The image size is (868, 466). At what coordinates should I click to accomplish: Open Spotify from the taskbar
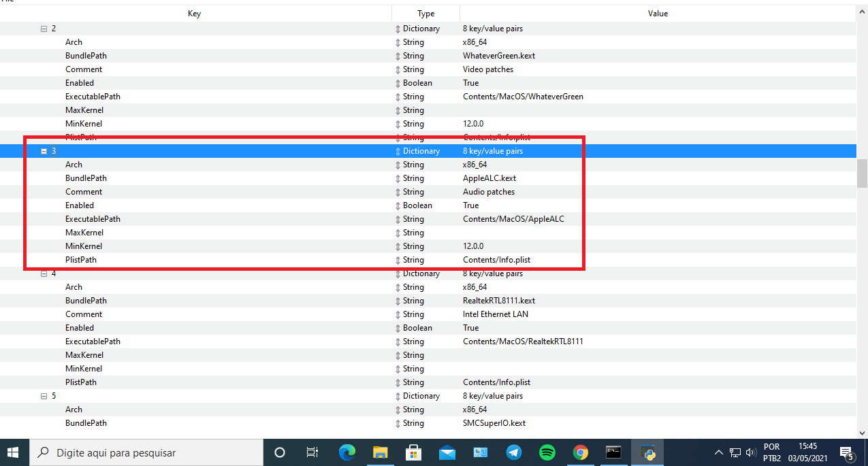coord(547,452)
